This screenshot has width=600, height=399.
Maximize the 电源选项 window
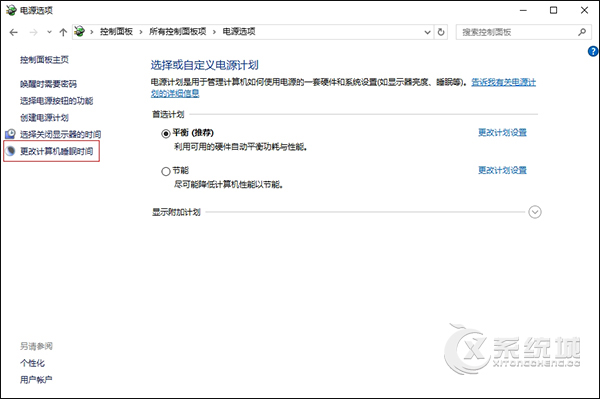pos(553,10)
